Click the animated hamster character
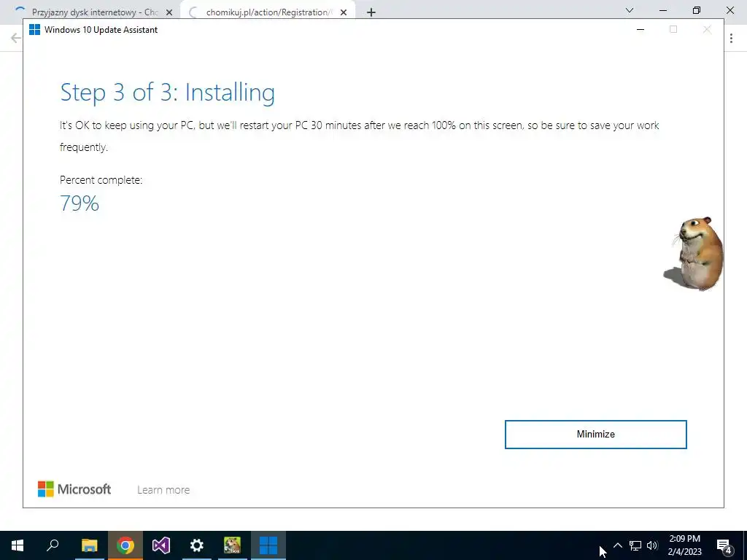The width and height of the screenshot is (747, 560). [x=694, y=253]
